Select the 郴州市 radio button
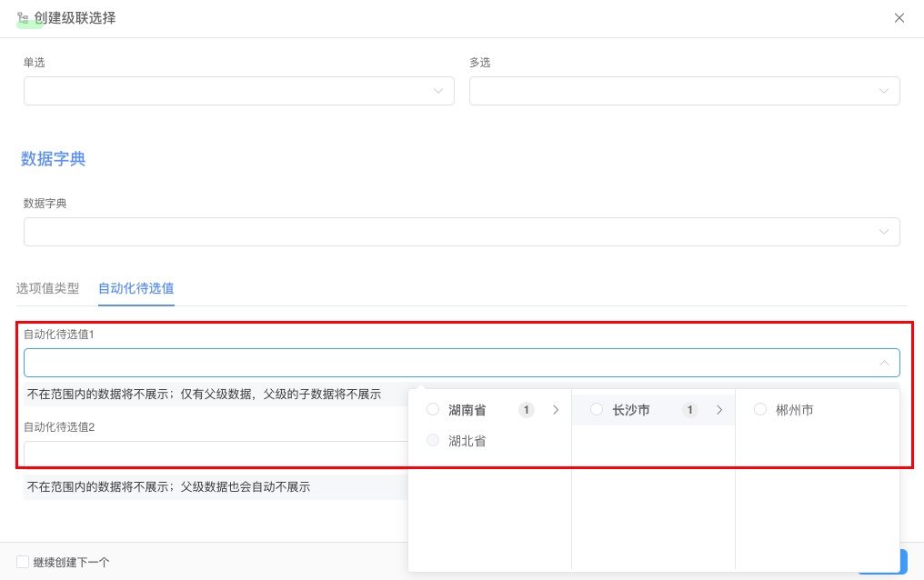Screen dimensions: 924x580 (x=760, y=409)
